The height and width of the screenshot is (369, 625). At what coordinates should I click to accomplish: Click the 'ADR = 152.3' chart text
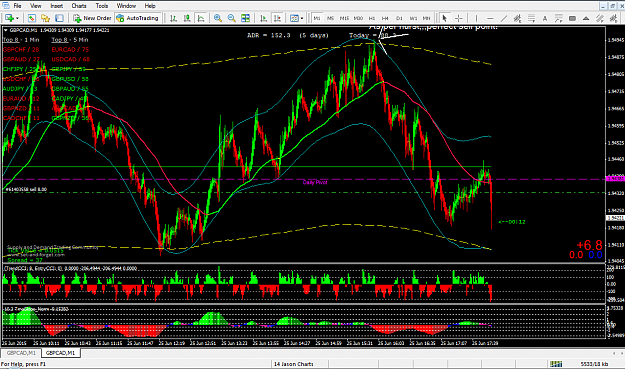coord(269,35)
